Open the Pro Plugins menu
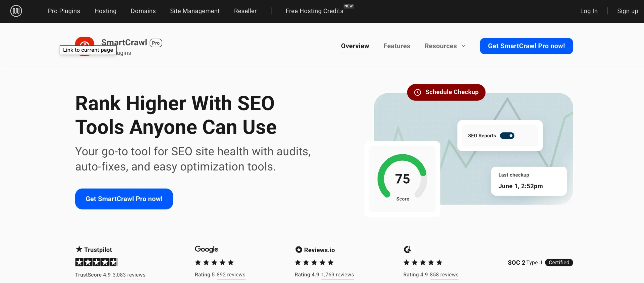 64,11
